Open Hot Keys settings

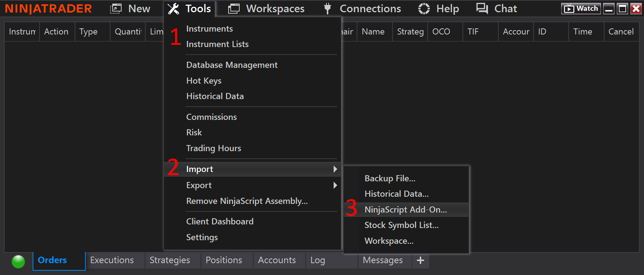pos(204,81)
